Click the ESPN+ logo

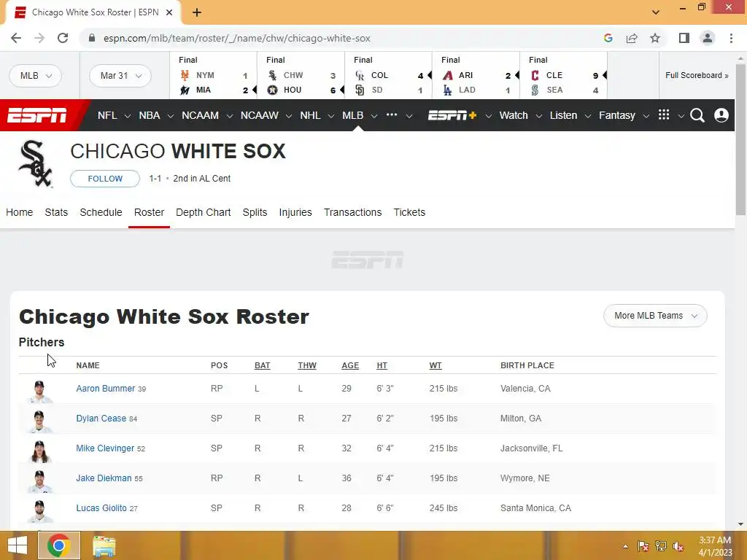[452, 115]
